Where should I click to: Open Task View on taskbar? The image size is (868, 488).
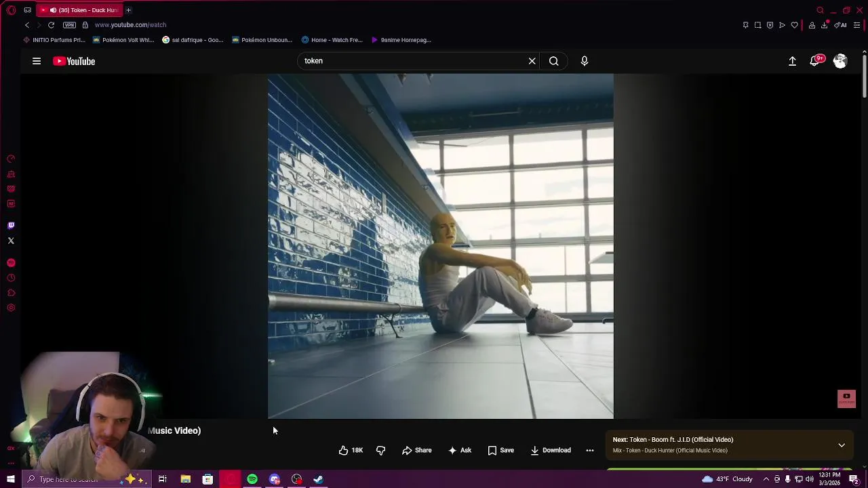tap(163, 479)
